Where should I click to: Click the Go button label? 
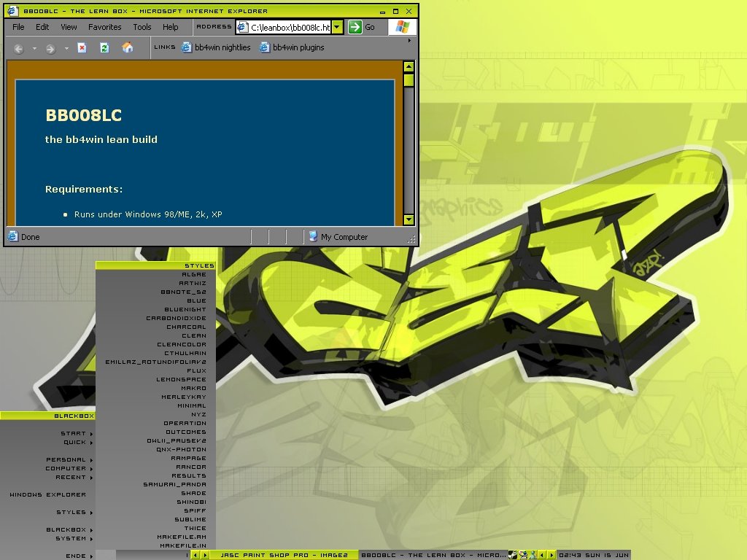[x=370, y=27]
